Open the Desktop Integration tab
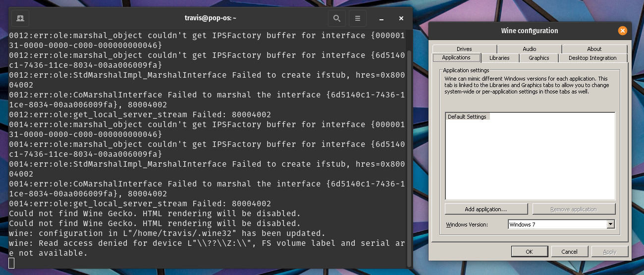Viewport: 644px width, 275px height. (592, 58)
